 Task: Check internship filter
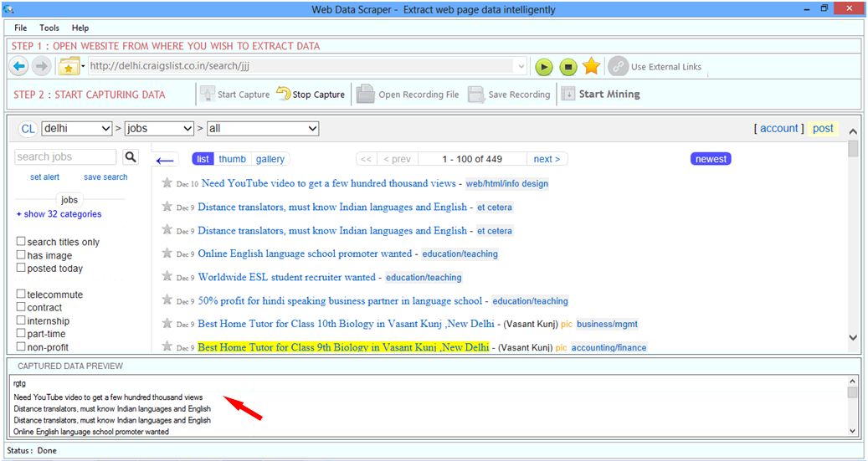pyautogui.click(x=21, y=320)
